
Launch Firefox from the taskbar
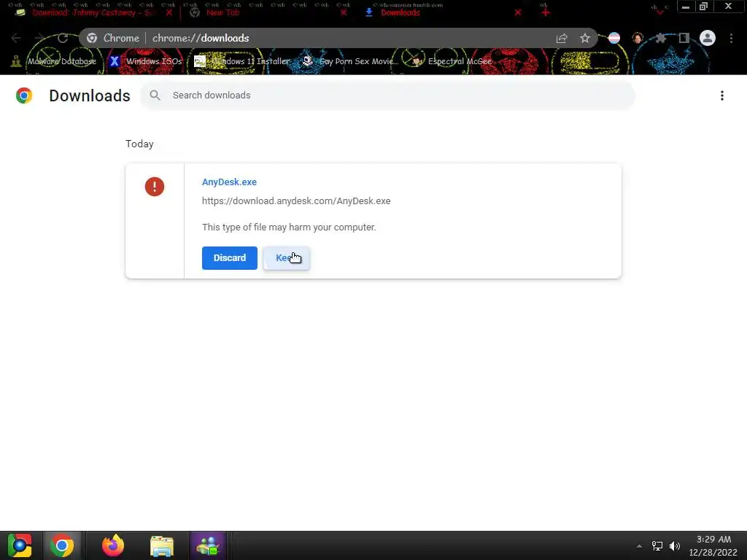pos(113,545)
